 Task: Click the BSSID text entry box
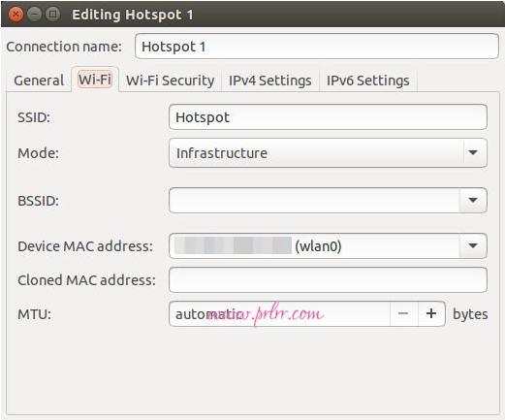point(314,200)
